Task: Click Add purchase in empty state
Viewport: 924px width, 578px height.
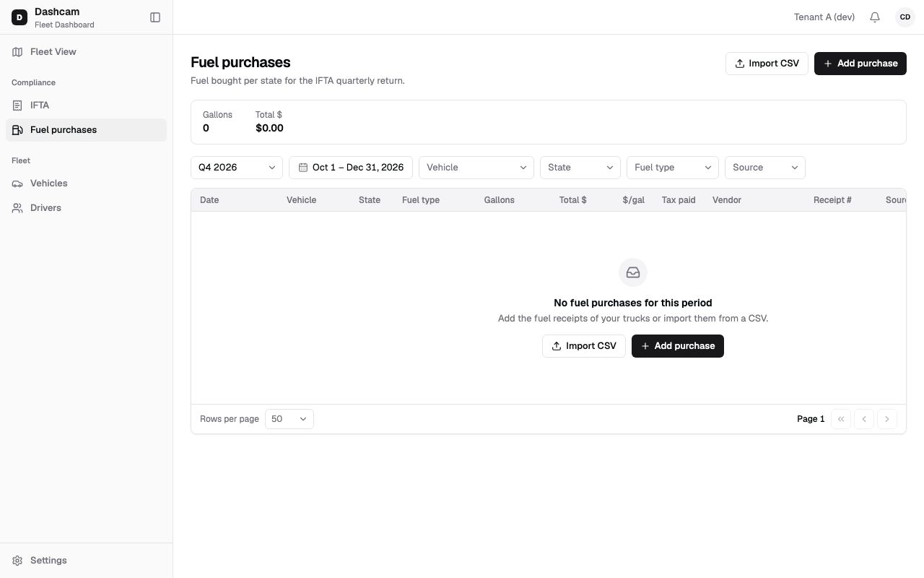Action: coord(678,346)
